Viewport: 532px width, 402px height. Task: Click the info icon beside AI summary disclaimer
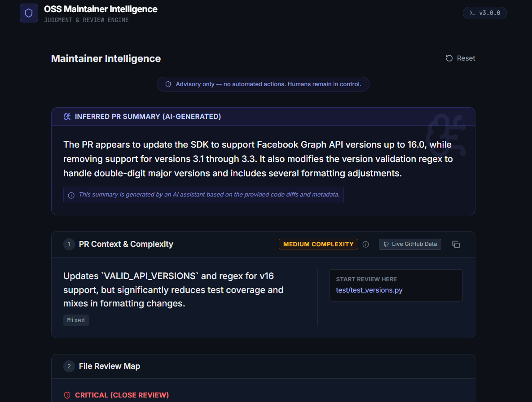point(71,195)
